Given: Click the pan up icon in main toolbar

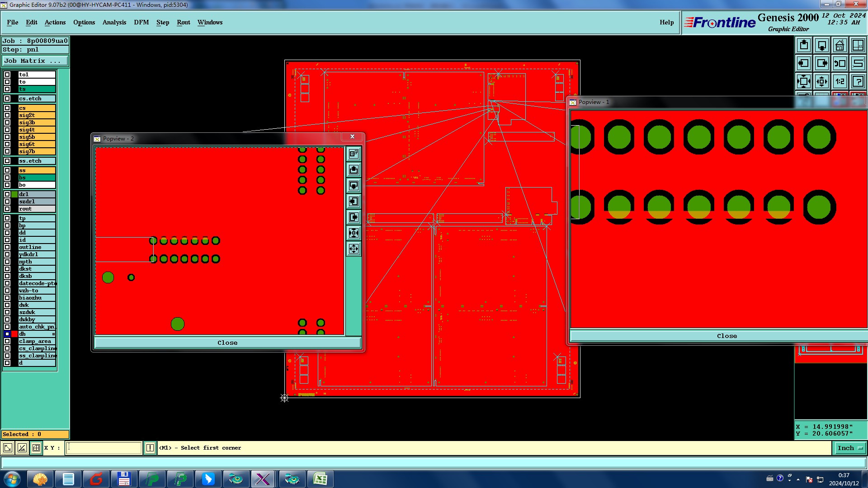Looking at the screenshot, I should 803,45.
